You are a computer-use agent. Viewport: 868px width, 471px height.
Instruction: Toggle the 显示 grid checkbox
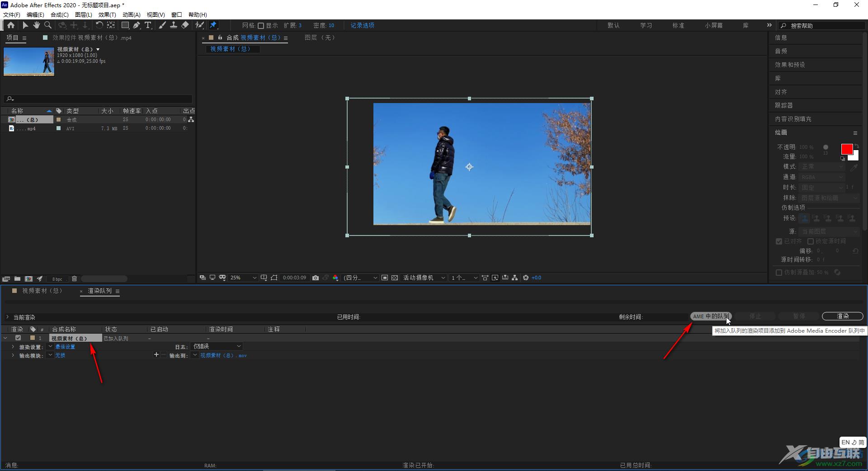pos(261,26)
